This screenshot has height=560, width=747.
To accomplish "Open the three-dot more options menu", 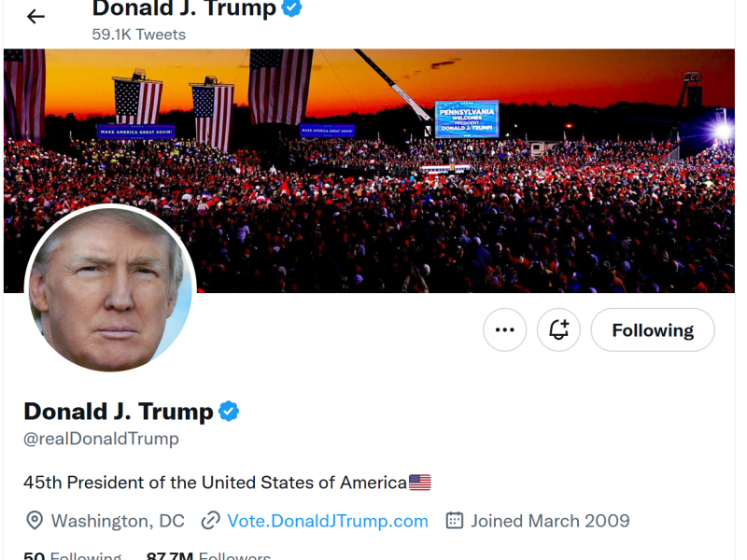I will (505, 330).
